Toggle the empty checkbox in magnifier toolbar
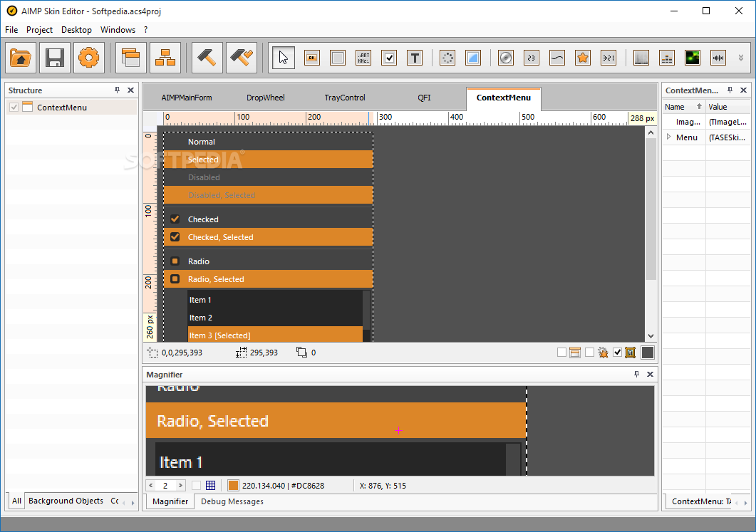The image size is (756, 532). click(196, 485)
